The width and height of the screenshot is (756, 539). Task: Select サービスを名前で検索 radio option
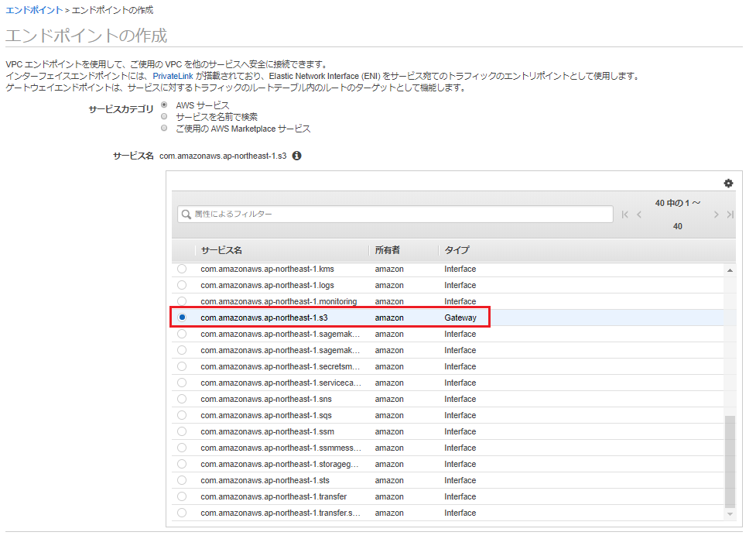coord(164,116)
